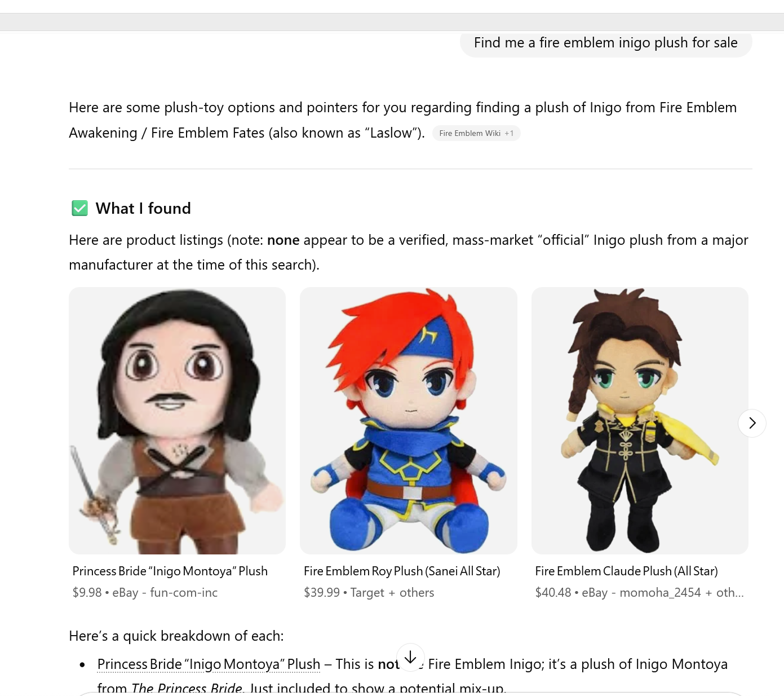Open the Claude plush product image
Screen dimensions: 784x696
pos(640,421)
